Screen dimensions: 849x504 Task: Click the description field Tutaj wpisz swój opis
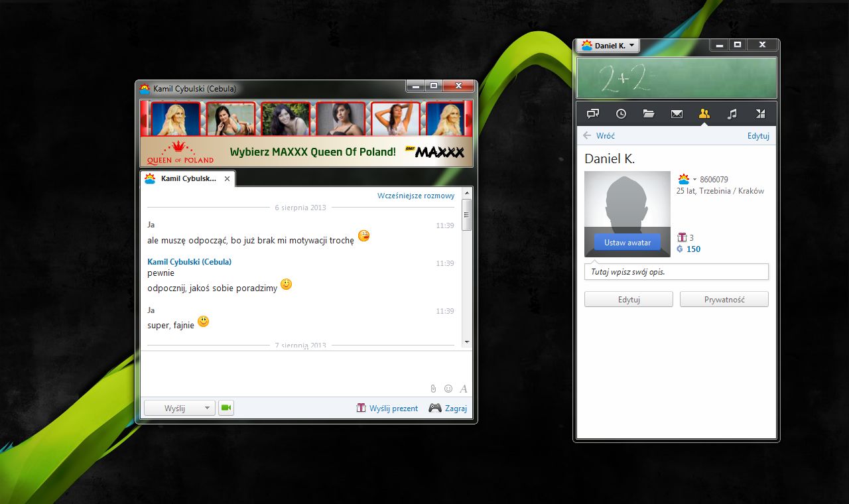pyautogui.click(x=677, y=272)
